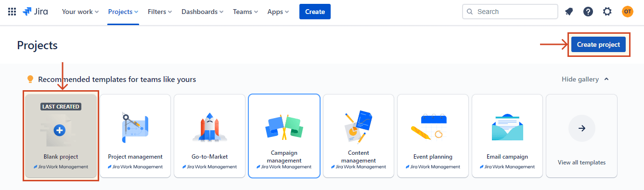
Task: Click the Project management template title
Action: tap(135, 157)
